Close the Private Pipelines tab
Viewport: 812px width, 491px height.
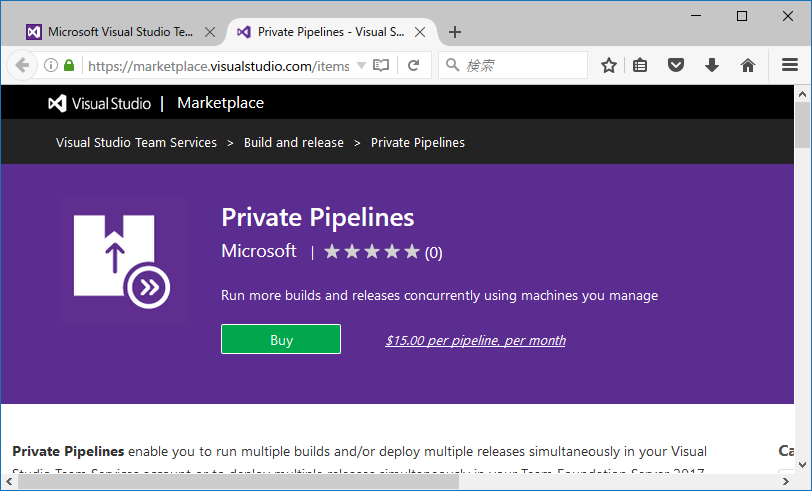coord(420,32)
